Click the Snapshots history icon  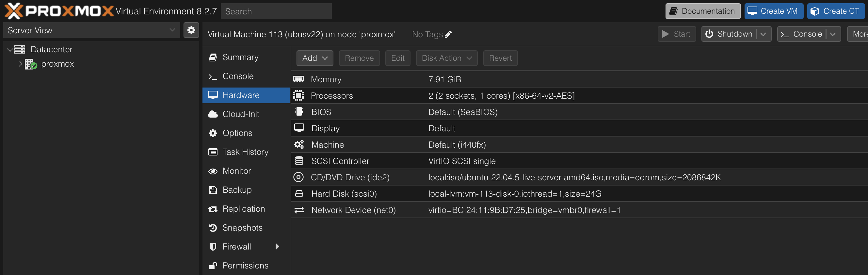(213, 228)
